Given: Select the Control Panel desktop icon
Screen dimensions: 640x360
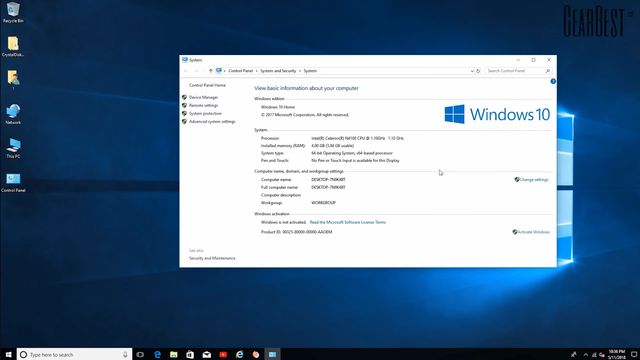Looking at the screenshot, I should [13, 182].
